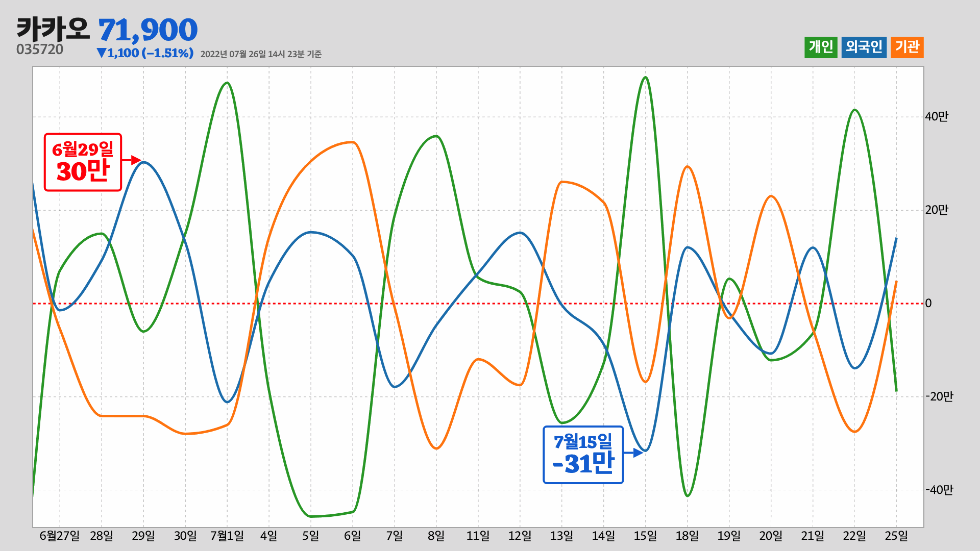
Task: Click the 20만 y-axis label
Action: tap(937, 210)
